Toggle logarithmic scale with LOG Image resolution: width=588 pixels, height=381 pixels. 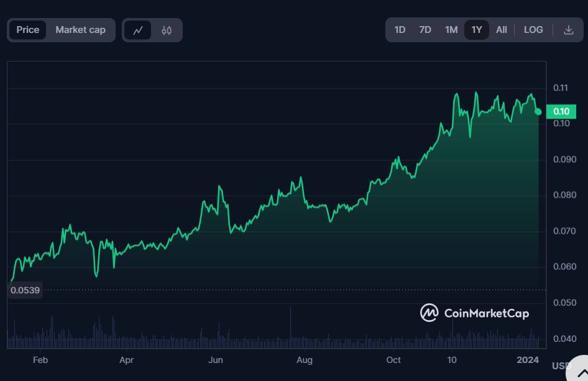(533, 29)
